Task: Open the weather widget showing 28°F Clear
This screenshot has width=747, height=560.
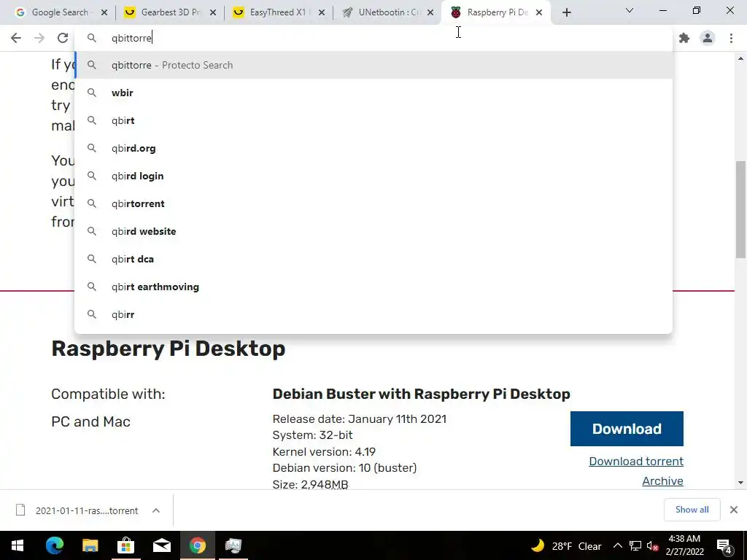Action: coord(566,545)
